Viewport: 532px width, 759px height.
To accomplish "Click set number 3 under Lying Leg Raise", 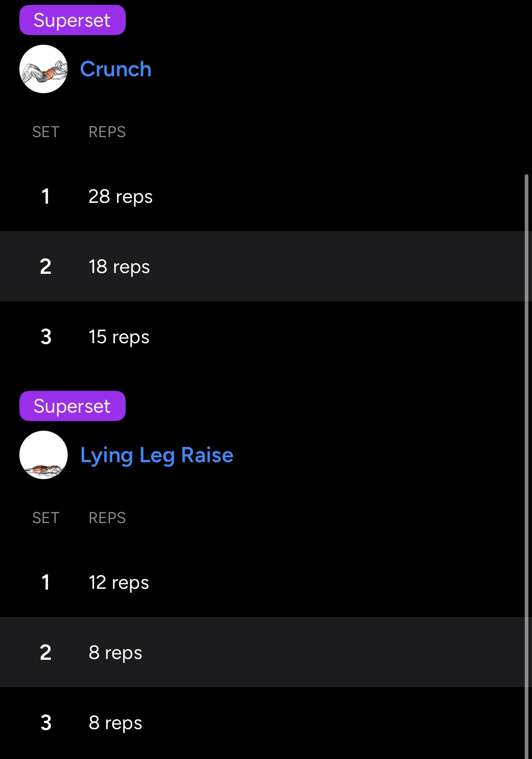I will point(46,723).
